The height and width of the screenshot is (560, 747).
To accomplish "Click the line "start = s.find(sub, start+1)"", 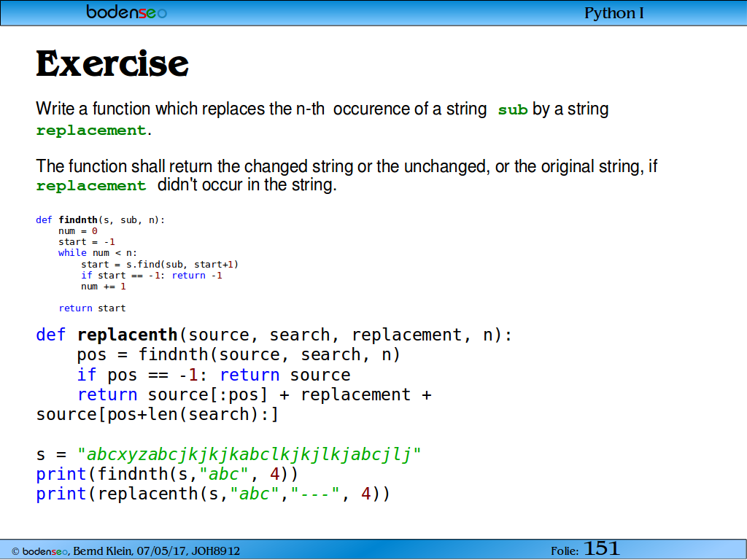I will (x=160, y=264).
